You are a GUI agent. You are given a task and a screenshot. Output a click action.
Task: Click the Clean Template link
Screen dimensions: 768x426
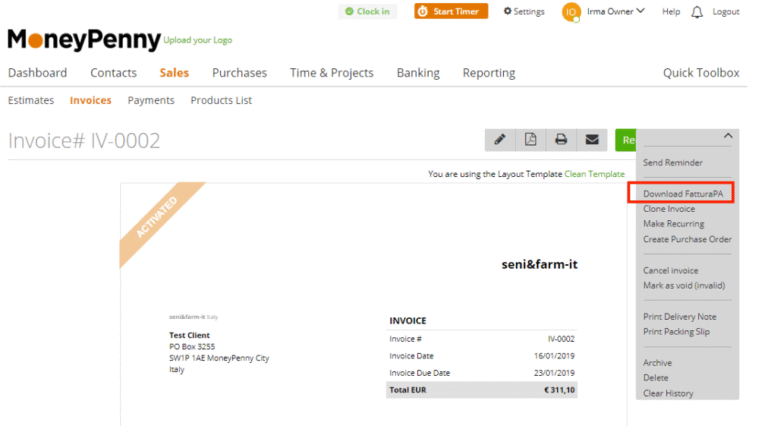coord(594,174)
